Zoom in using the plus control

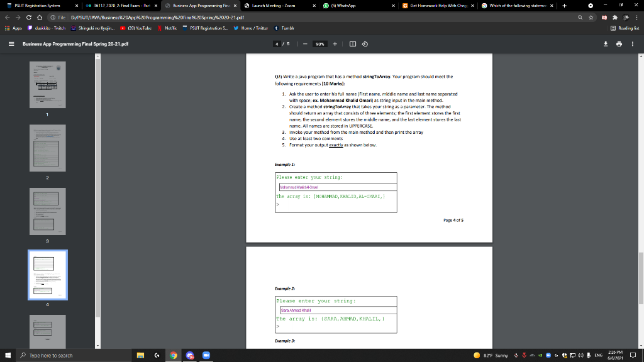[335, 44]
